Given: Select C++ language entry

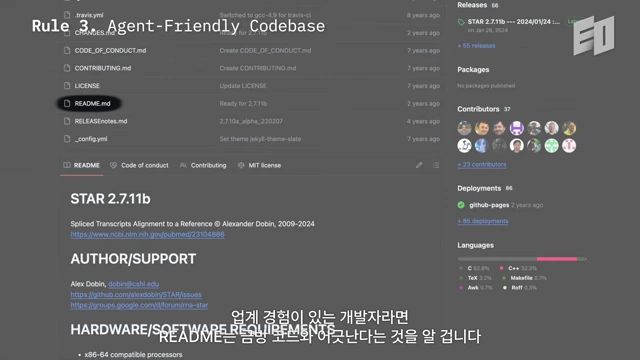Looking at the screenshot, I should tap(518, 268).
